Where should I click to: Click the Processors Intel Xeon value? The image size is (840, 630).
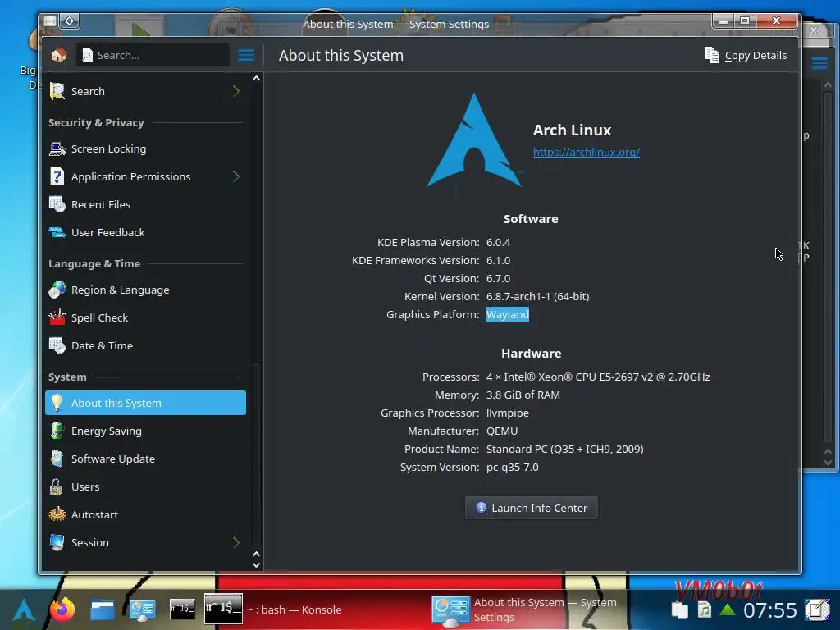[x=598, y=377]
